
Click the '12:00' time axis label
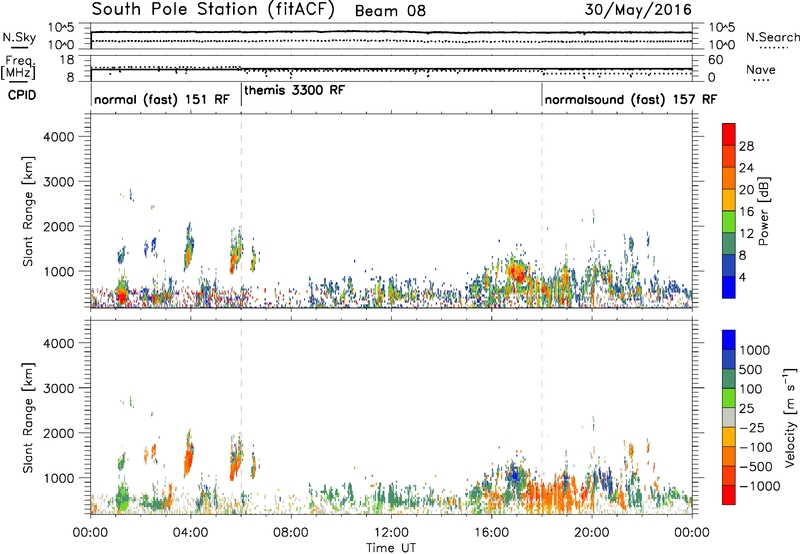[x=391, y=533]
